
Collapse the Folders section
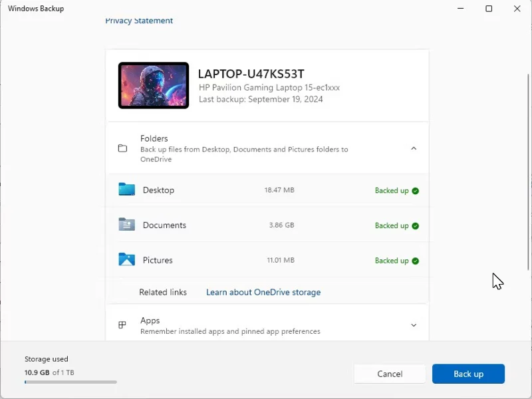(414, 149)
